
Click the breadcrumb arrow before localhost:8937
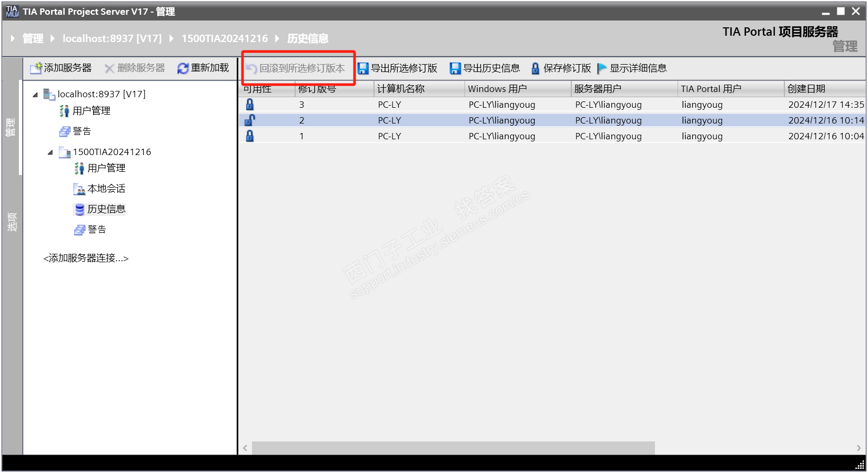click(x=53, y=38)
